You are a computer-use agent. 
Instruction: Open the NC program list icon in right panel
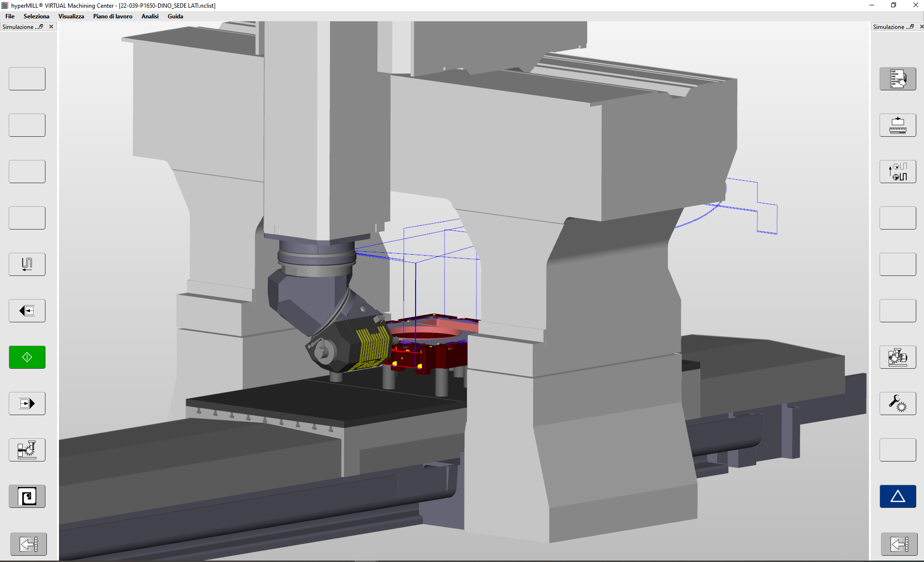898,79
